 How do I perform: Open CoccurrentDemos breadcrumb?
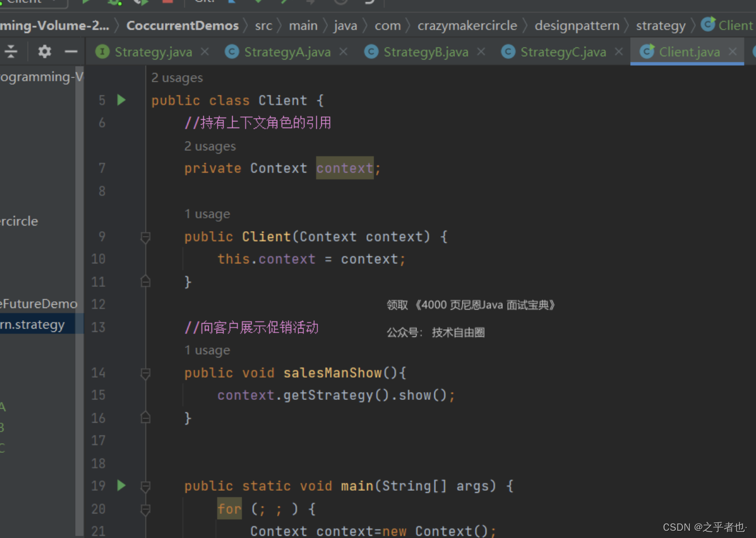click(183, 26)
